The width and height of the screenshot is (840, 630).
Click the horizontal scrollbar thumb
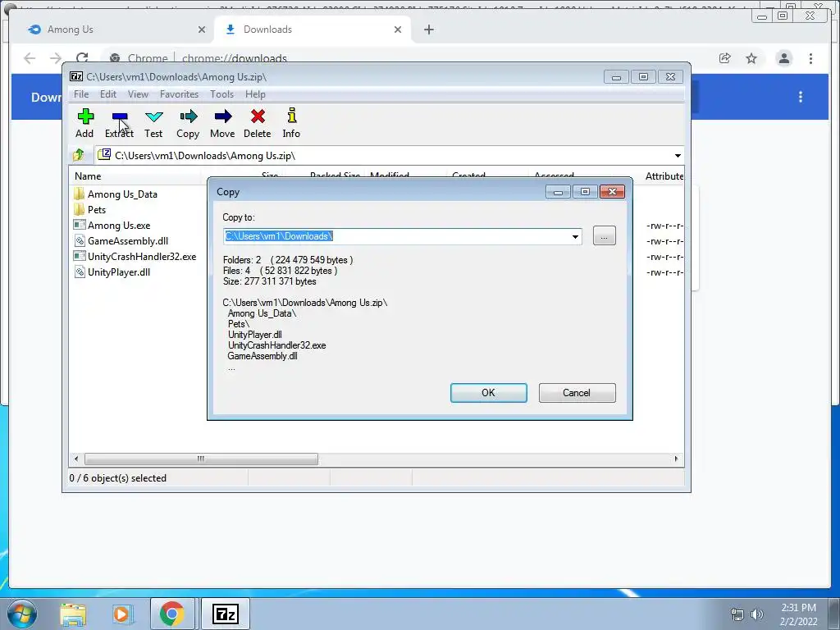[x=201, y=459]
